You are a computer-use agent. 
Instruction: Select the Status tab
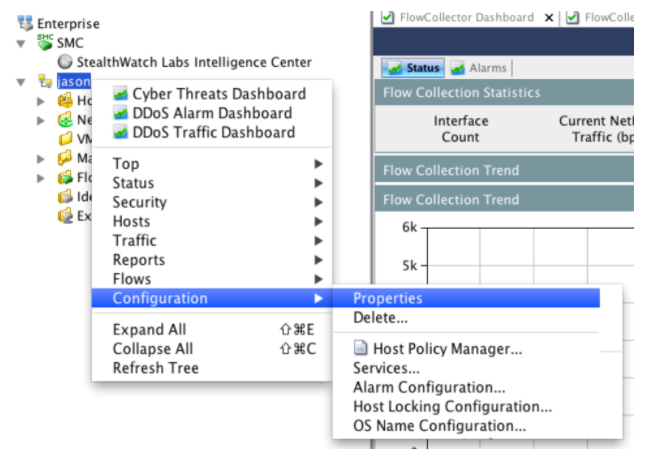coord(412,68)
